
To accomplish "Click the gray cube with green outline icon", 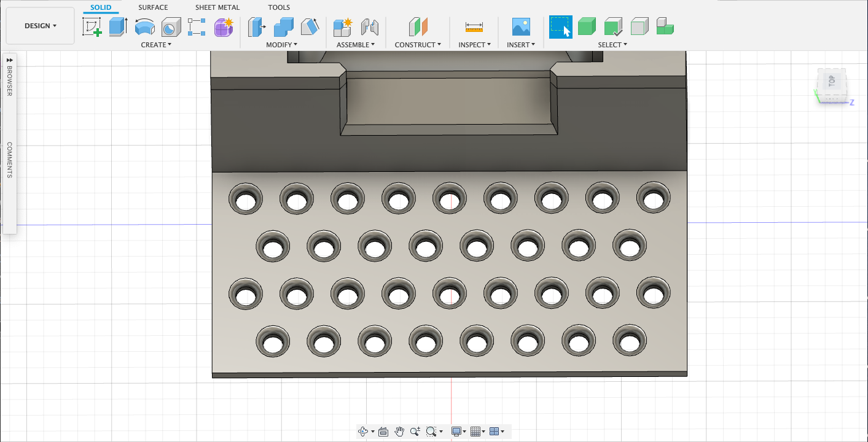I will click(639, 27).
